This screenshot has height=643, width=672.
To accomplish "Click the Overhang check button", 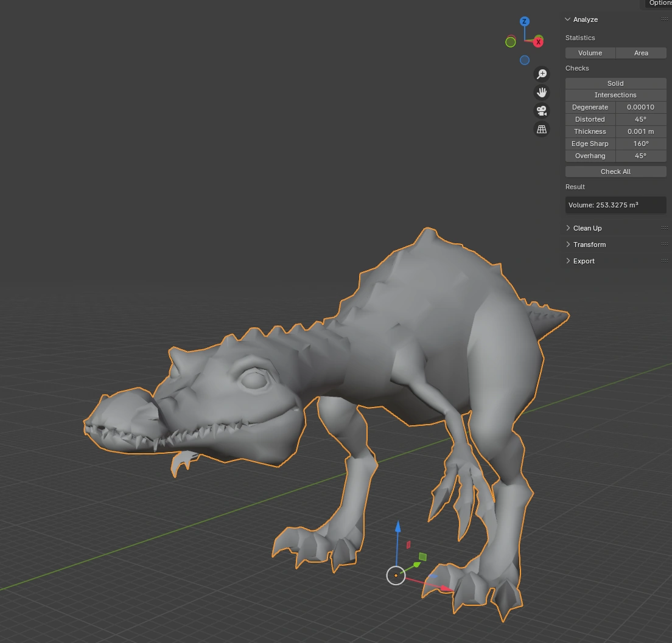I will pyautogui.click(x=590, y=156).
